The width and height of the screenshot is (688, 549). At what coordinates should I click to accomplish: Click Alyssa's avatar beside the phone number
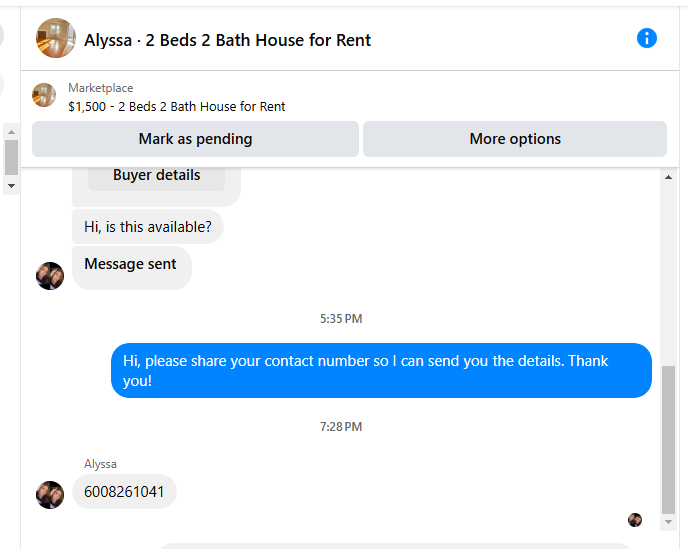coord(50,495)
